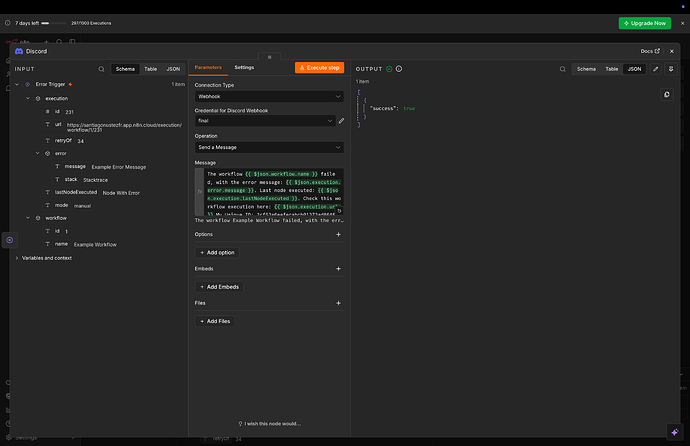Click the Add Files button
690x446 pixels.
coord(215,321)
